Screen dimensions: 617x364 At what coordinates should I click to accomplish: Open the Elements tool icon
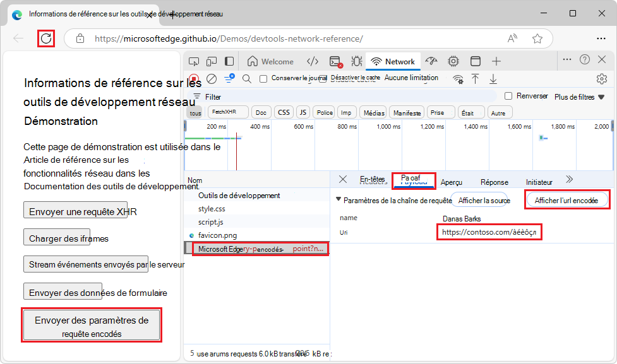(x=313, y=61)
